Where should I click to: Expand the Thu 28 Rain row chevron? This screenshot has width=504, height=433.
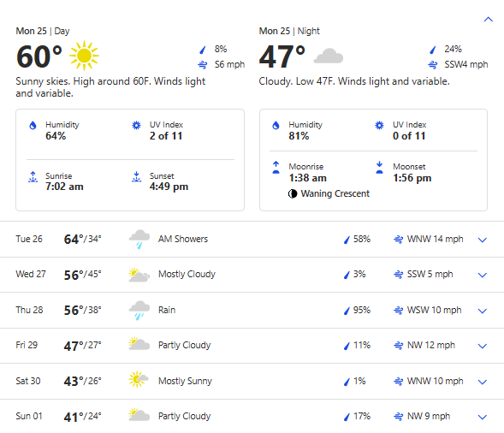point(482,311)
